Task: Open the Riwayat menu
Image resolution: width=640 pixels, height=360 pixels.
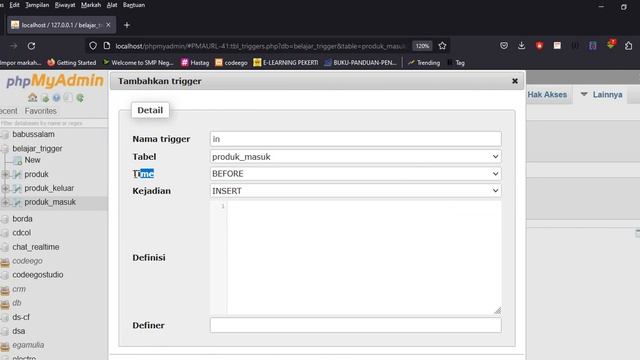Action: 65,5
